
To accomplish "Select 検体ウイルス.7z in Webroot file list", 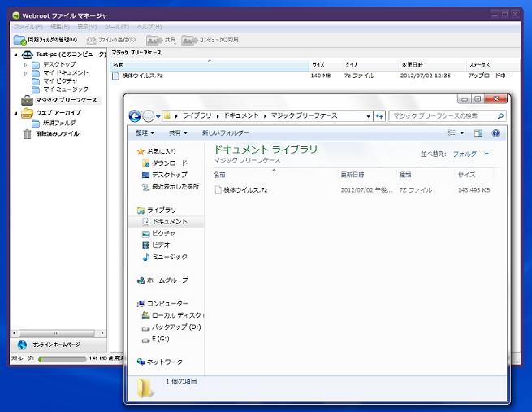I will [142, 76].
